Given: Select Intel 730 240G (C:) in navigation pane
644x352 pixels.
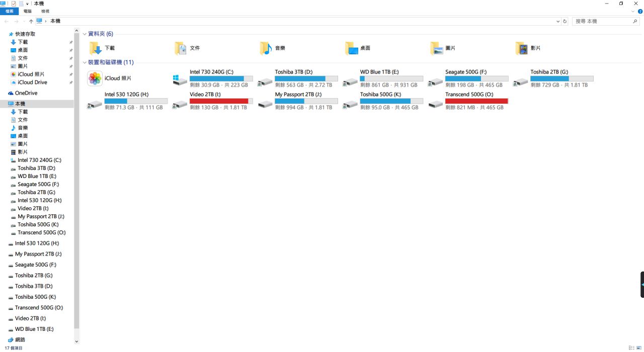Looking at the screenshot, I should [39, 160].
